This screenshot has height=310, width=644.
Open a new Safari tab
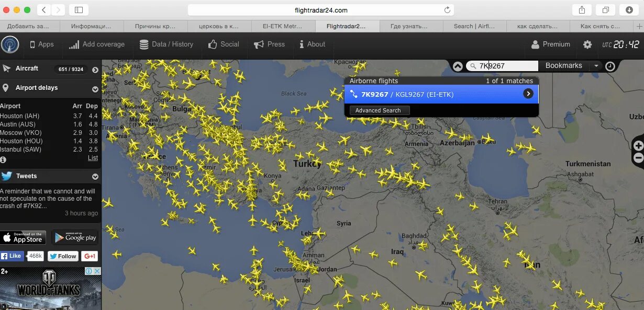[639, 26]
